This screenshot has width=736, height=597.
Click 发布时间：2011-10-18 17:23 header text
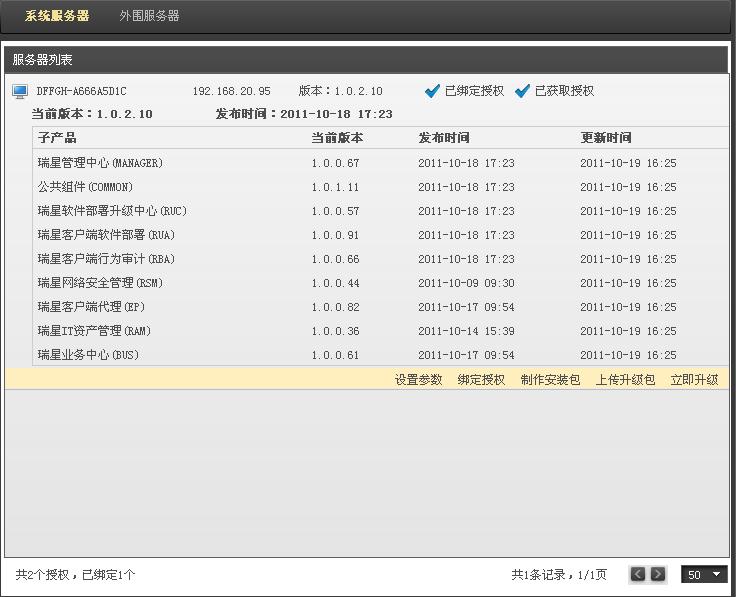304,114
